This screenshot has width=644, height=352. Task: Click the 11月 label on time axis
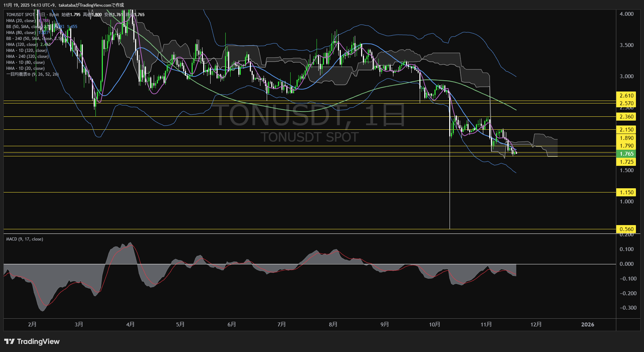click(x=486, y=324)
